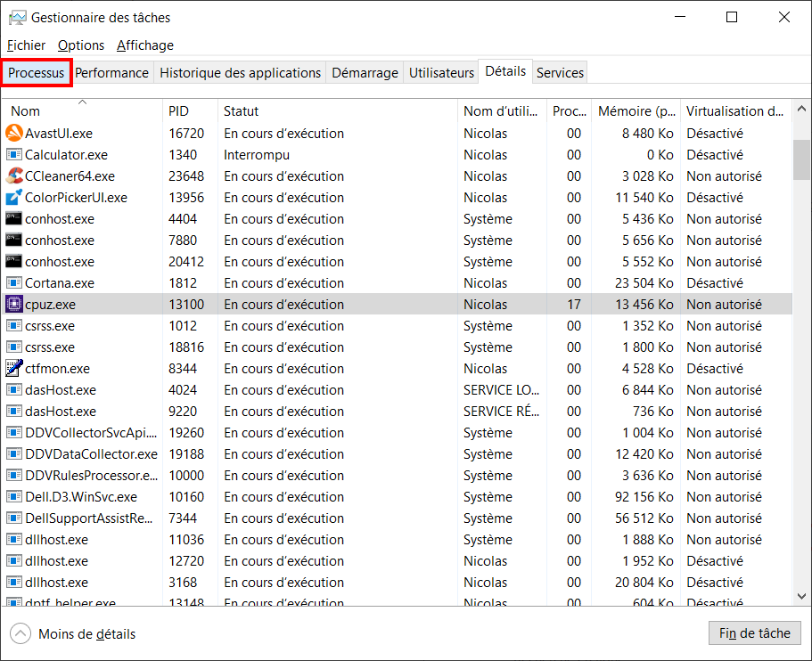Select the Interrompu status of Calculator.exe
This screenshot has width=812, height=661.
257,155
